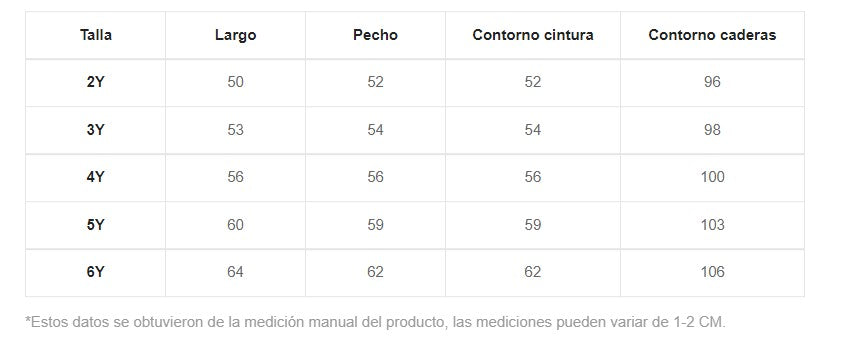Click the Largo value 53 for 3Y

click(x=235, y=130)
